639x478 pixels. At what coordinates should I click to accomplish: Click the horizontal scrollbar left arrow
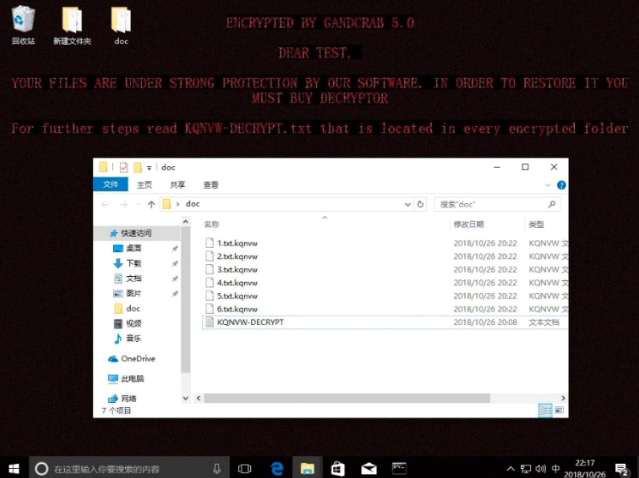198,398
